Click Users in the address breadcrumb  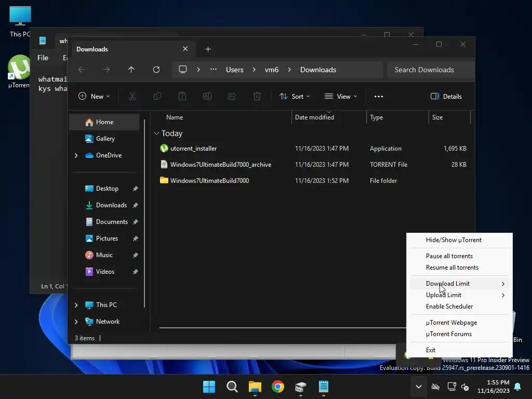coord(235,70)
